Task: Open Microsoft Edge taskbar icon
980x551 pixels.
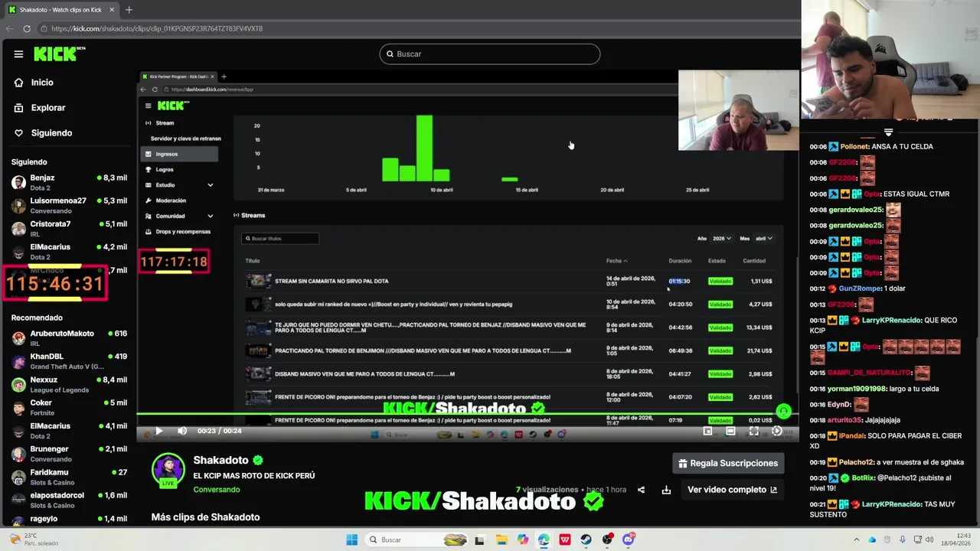Action: click(x=544, y=540)
